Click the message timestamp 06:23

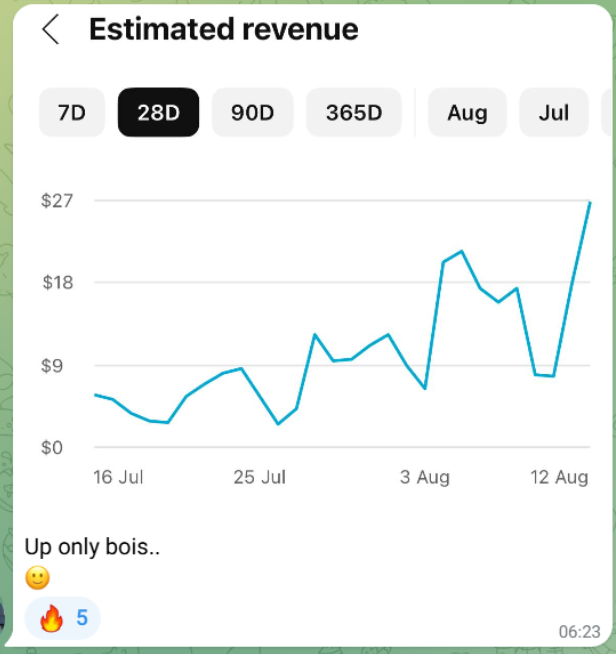tap(580, 631)
